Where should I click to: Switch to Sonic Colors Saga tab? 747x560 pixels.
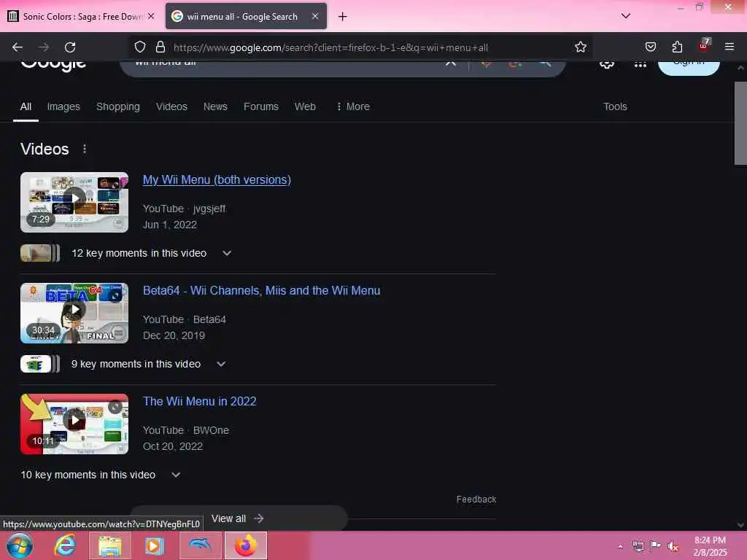click(x=81, y=17)
